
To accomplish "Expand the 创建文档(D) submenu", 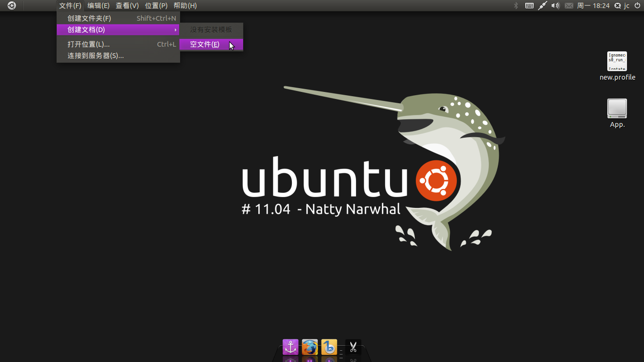I will (118, 30).
